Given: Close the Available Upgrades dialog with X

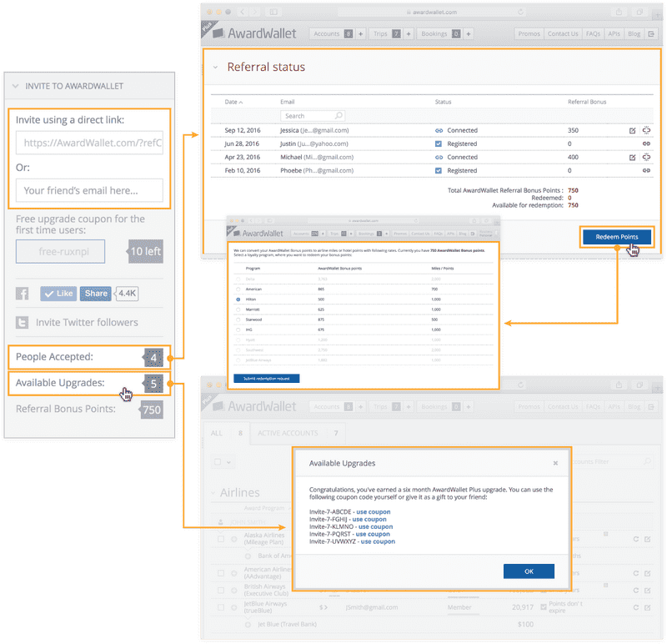Looking at the screenshot, I should pyautogui.click(x=555, y=463).
